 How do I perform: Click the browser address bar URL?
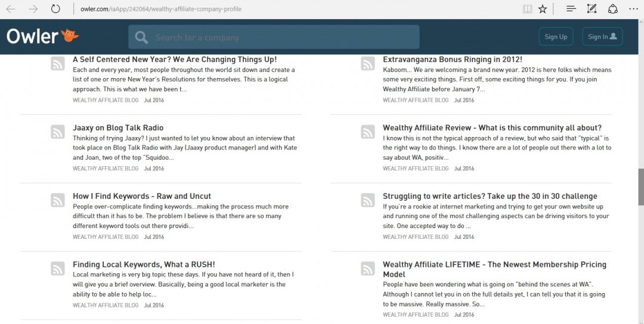pyautogui.click(x=160, y=8)
